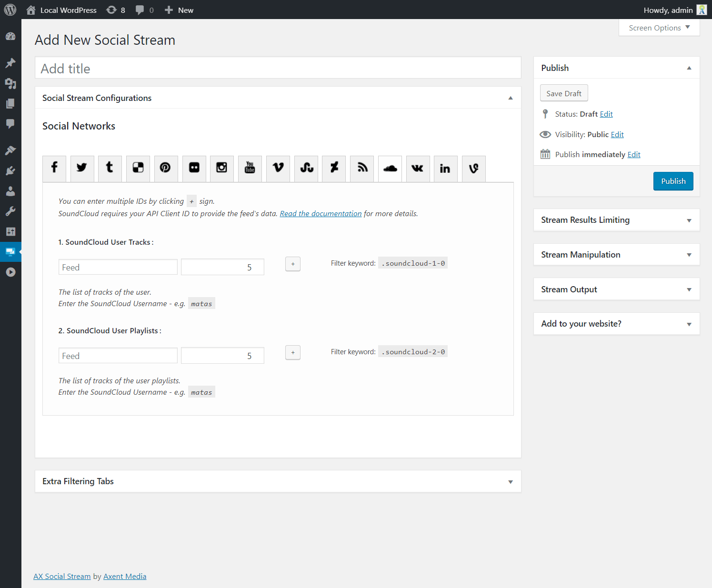Edit the post visibility setting
This screenshot has height=588, width=712.
tap(617, 135)
